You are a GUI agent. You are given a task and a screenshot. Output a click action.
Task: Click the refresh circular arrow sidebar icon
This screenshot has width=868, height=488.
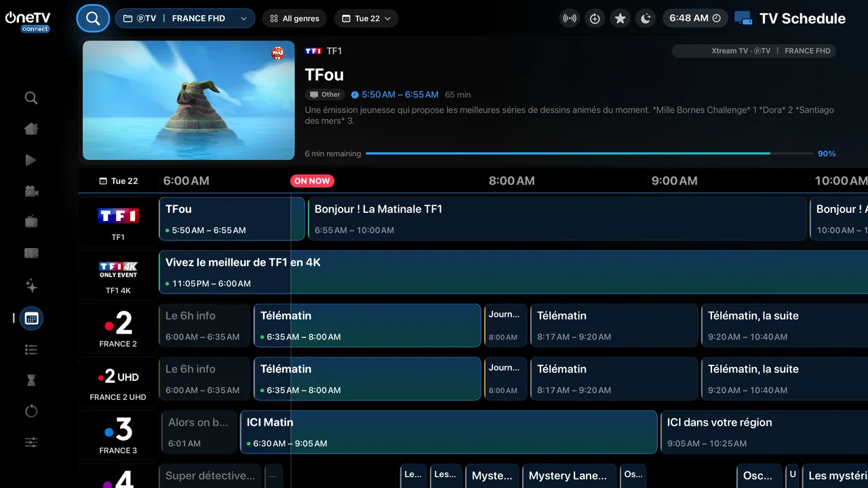point(31,411)
